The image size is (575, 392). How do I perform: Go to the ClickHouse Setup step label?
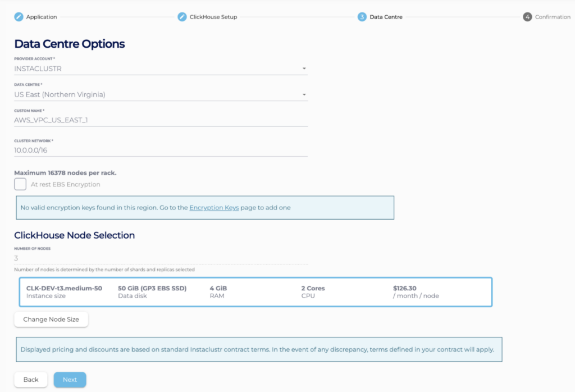tap(213, 17)
